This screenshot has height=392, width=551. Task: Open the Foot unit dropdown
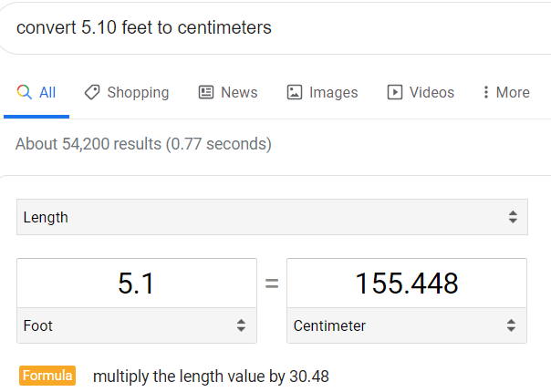(x=136, y=325)
